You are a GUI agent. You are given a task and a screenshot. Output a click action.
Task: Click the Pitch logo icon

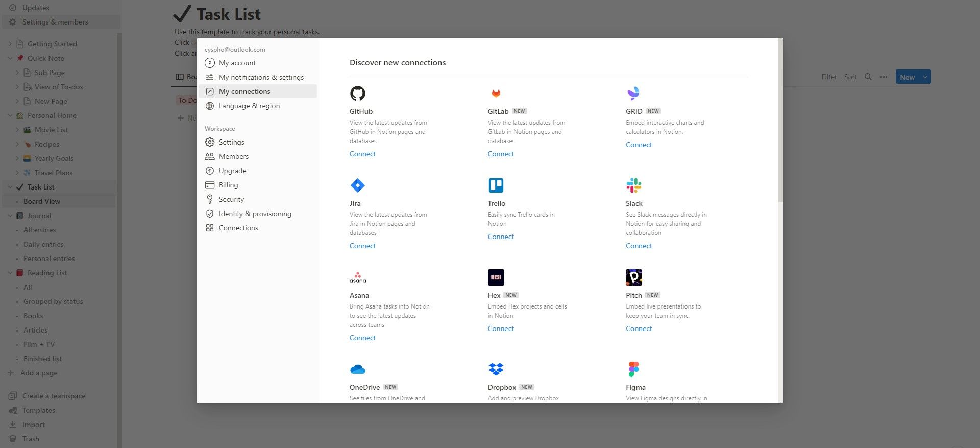[x=633, y=277]
